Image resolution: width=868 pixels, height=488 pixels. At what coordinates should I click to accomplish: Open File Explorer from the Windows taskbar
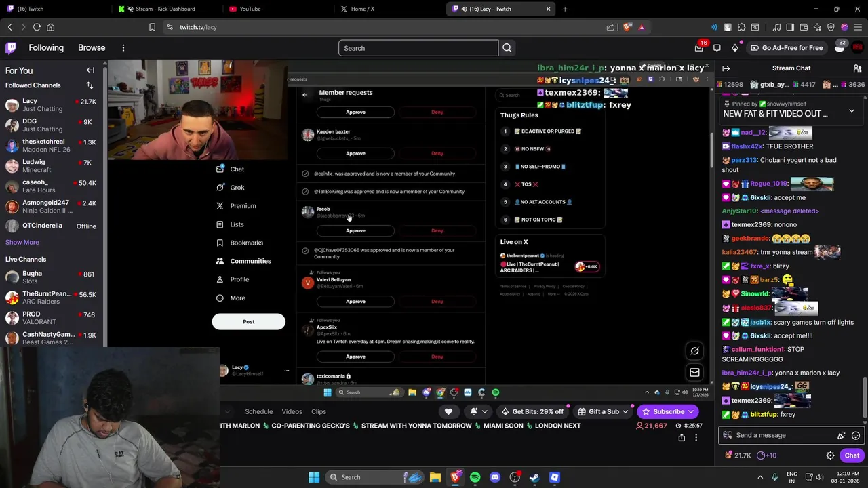pos(435,477)
